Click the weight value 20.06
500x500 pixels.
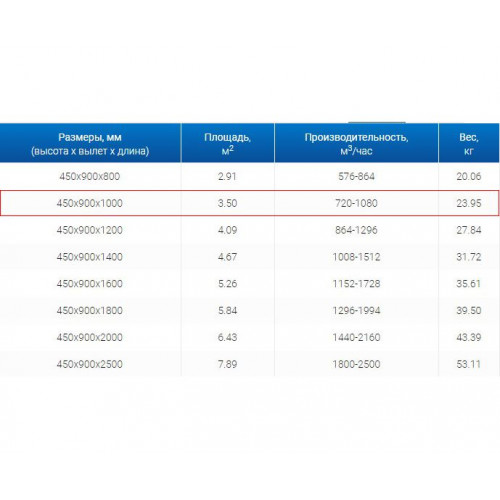coord(469,176)
